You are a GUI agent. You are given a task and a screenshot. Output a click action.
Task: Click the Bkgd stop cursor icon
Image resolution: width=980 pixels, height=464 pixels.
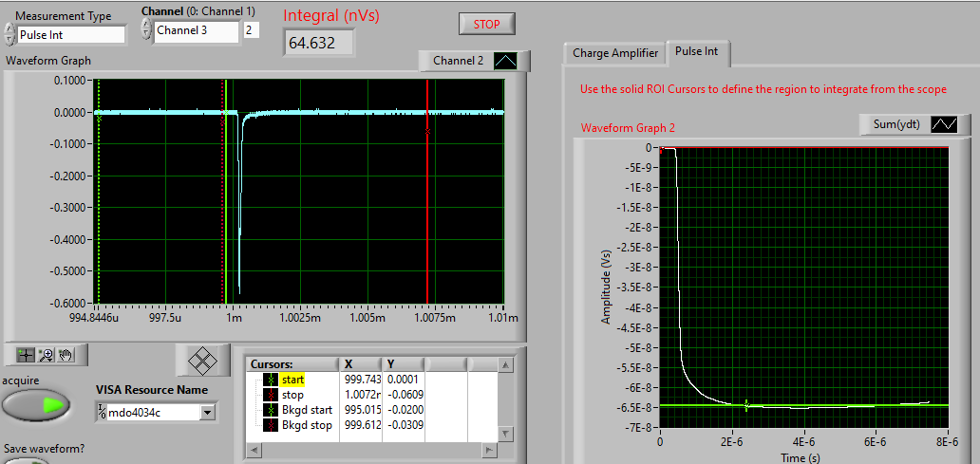coord(271,424)
